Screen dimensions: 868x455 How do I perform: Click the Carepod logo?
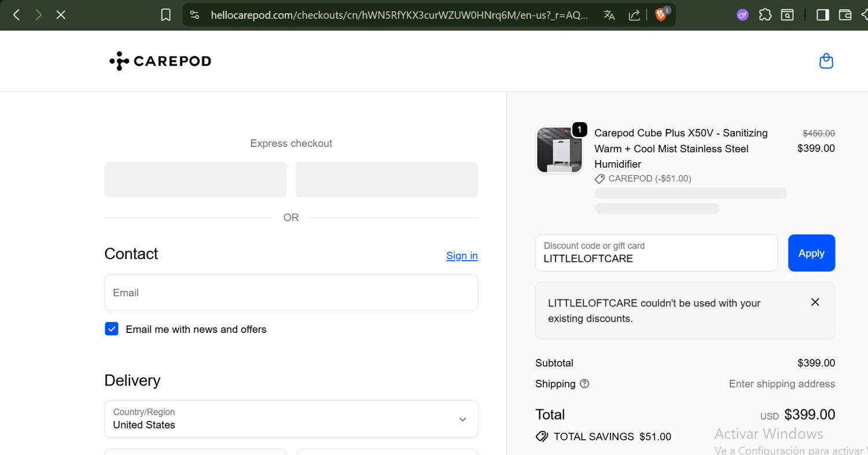160,61
